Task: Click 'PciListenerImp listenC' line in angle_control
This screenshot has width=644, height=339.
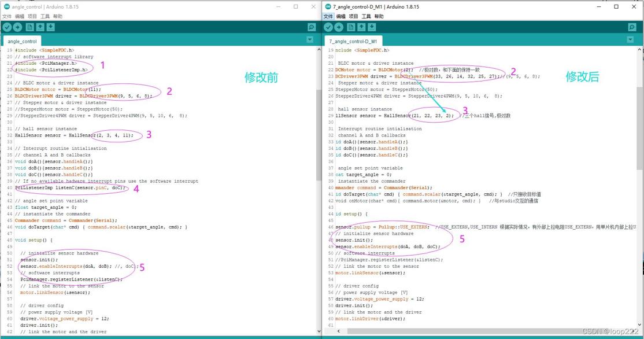Action: click(70, 188)
